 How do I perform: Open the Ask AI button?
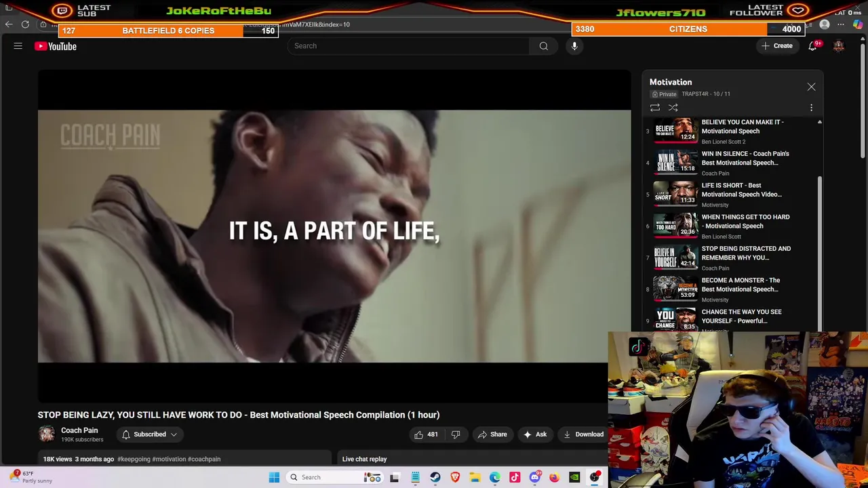535,434
